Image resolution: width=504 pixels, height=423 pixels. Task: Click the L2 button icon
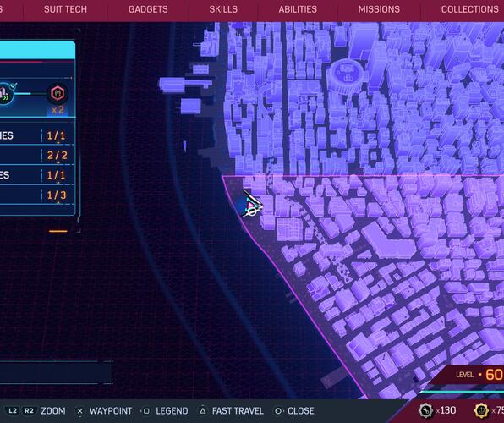[12, 411]
